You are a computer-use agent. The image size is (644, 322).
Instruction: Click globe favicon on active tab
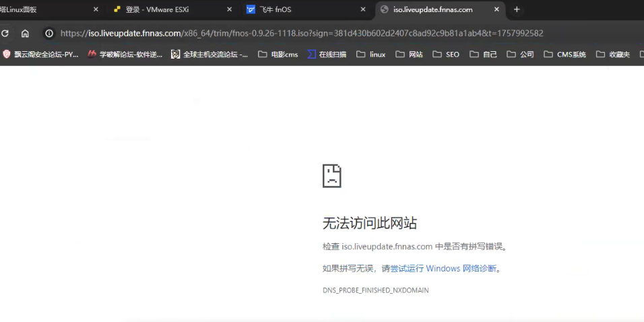click(x=385, y=9)
